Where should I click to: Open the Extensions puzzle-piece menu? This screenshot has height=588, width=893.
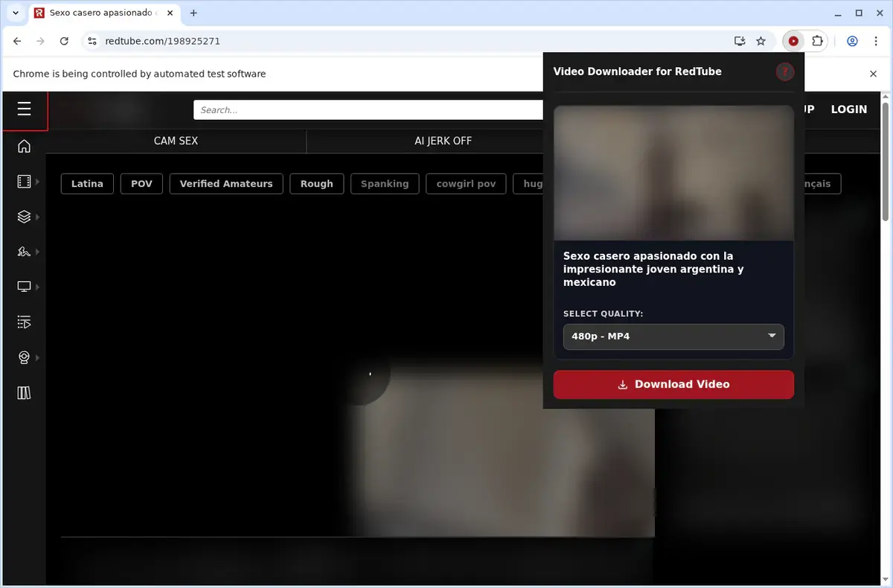pos(817,41)
